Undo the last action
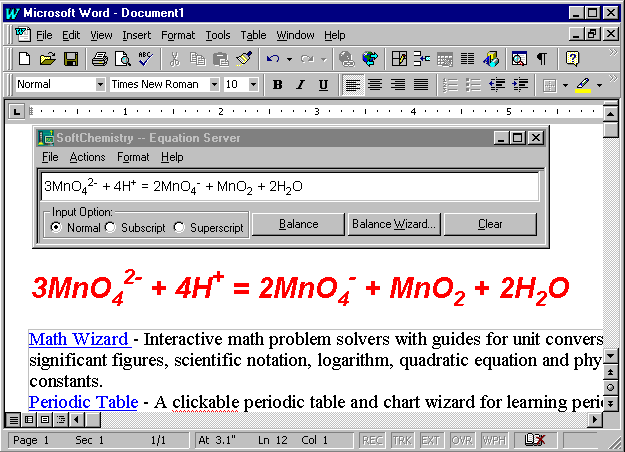The image size is (625, 452). 273,59
